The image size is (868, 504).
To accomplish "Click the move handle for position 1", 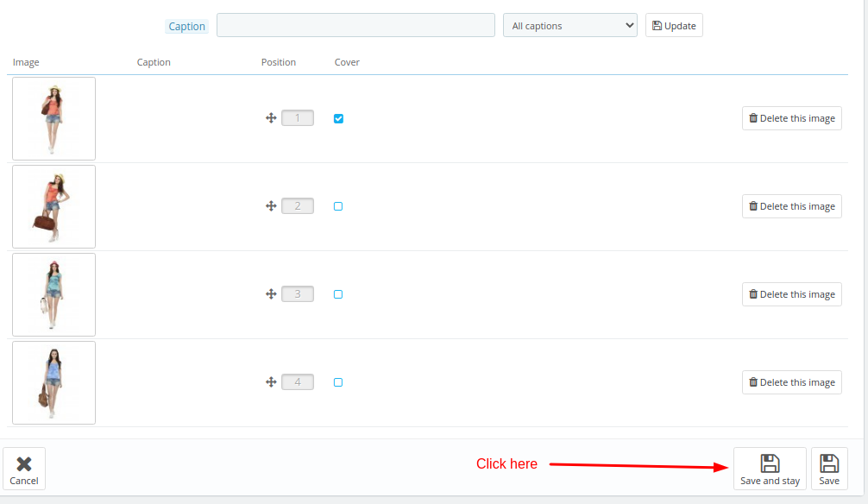I will pos(271,118).
